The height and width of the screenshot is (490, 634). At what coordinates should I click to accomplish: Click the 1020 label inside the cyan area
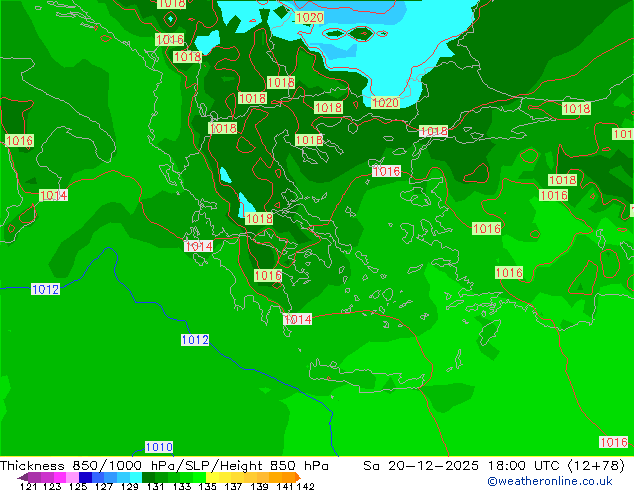310,17
